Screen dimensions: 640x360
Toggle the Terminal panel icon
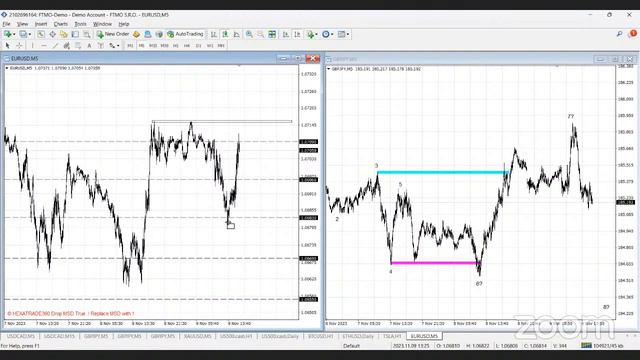75,34
